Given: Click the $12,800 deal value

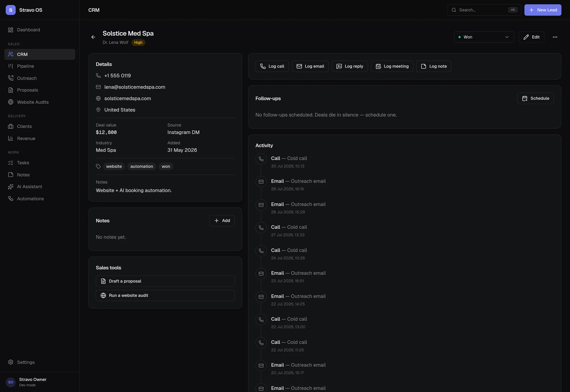Looking at the screenshot, I should (106, 132).
